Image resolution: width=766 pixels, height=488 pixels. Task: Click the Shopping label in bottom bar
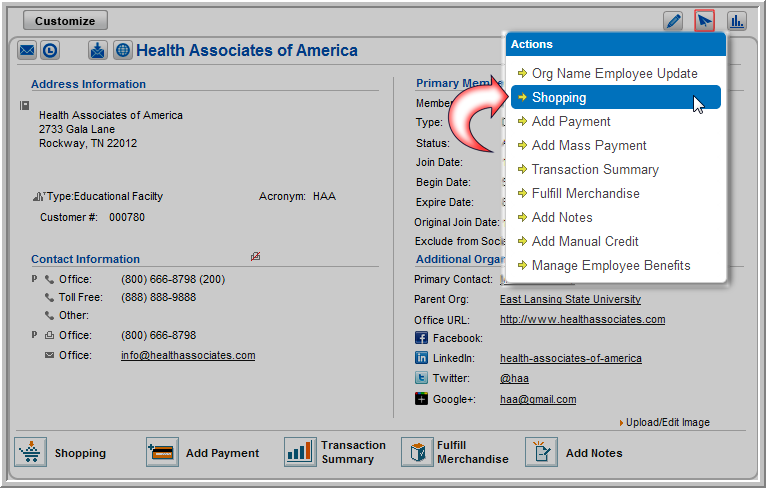click(x=80, y=453)
